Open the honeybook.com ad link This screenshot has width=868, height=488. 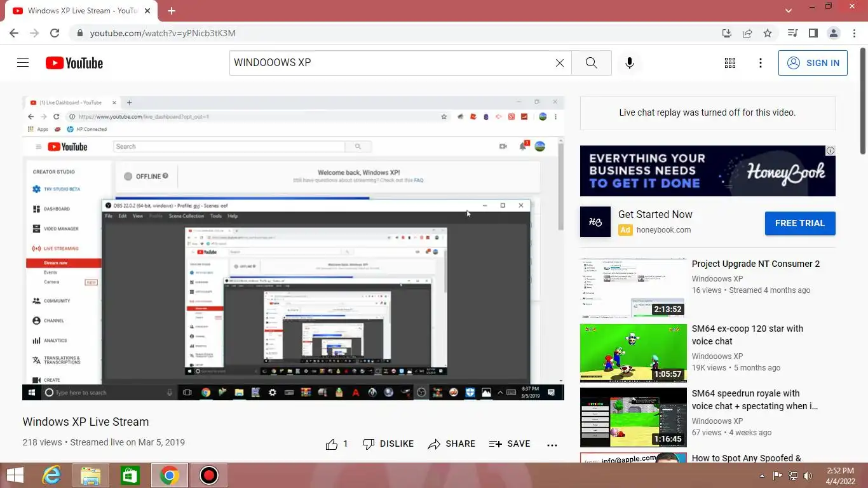pyautogui.click(x=663, y=230)
